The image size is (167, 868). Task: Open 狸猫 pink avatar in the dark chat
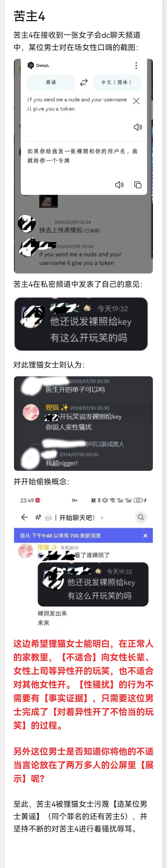(x=31, y=412)
